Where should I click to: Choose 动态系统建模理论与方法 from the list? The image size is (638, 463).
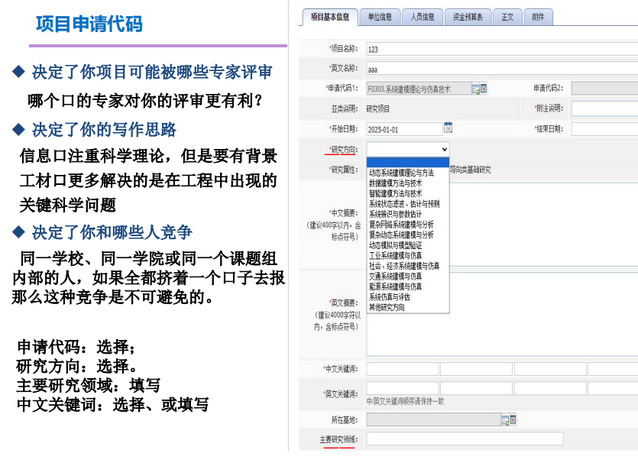(402, 173)
